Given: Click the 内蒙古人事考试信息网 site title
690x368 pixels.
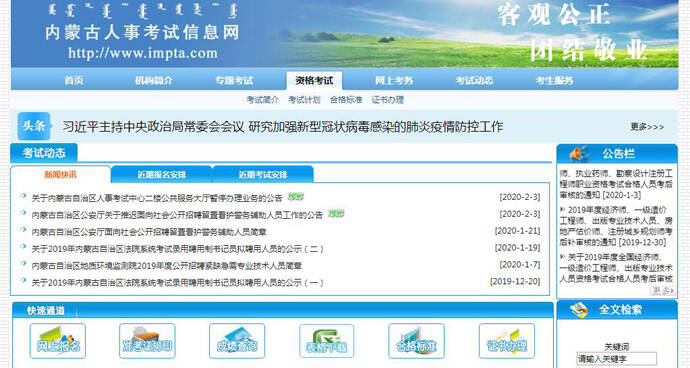Looking at the screenshot, I should tap(143, 32).
